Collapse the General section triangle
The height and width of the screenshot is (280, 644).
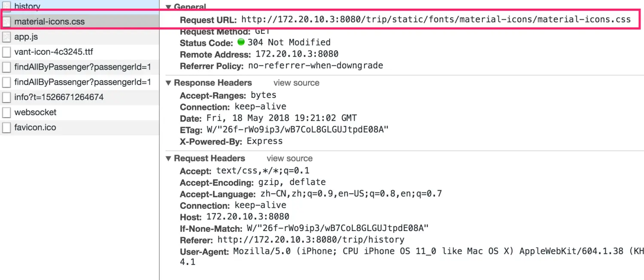[168, 7]
